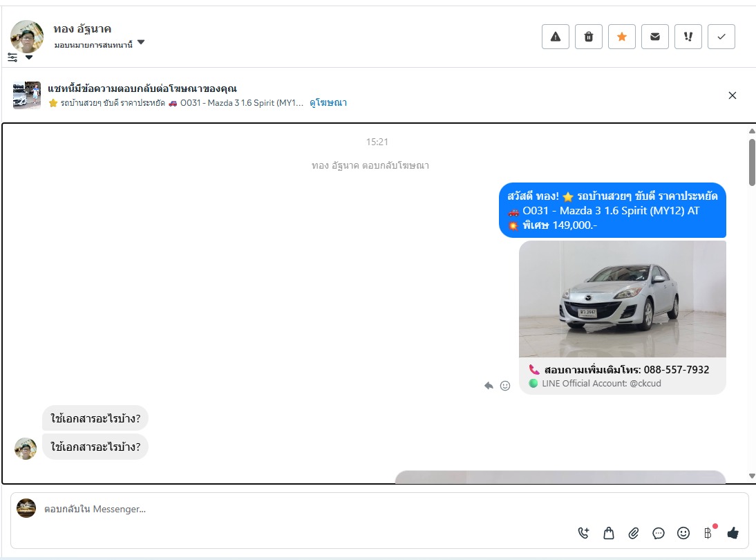Click the phone number 088-557-7932 text
The width and height of the screenshot is (756, 560).
pyautogui.click(x=677, y=369)
